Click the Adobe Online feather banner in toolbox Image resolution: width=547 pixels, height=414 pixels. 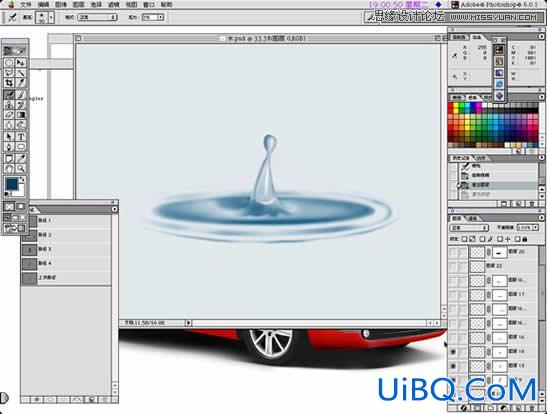pos(15,51)
